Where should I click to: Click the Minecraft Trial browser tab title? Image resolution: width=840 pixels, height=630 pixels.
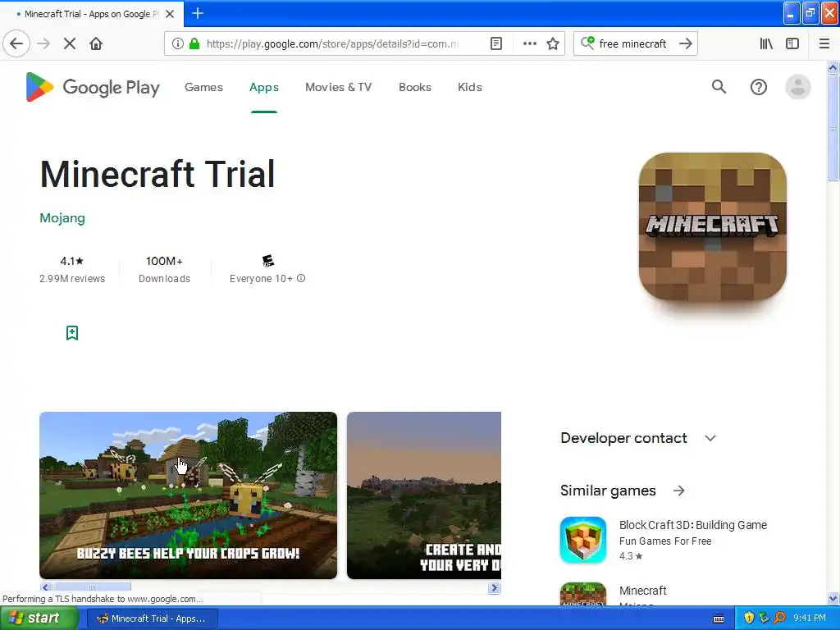(91, 14)
